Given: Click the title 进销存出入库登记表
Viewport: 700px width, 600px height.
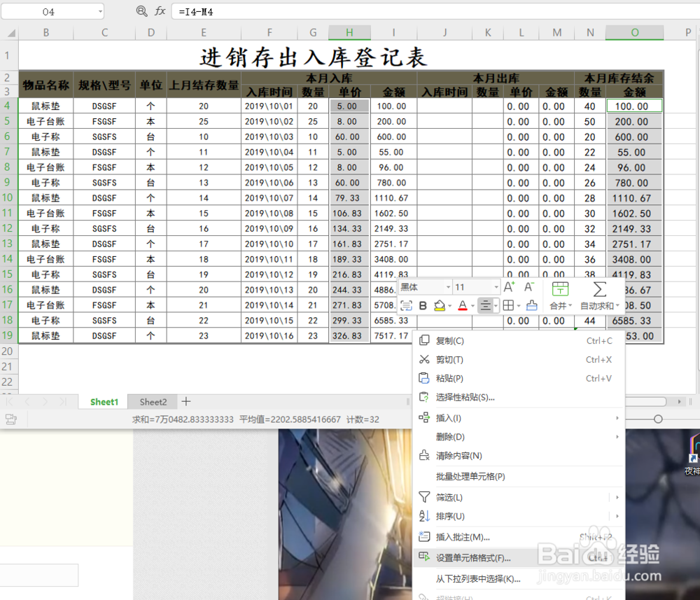Looking at the screenshot, I should click(x=314, y=57).
